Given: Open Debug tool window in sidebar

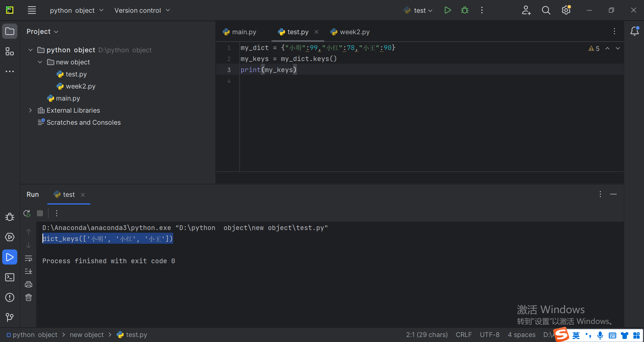Looking at the screenshot, I should click(10, 217).
